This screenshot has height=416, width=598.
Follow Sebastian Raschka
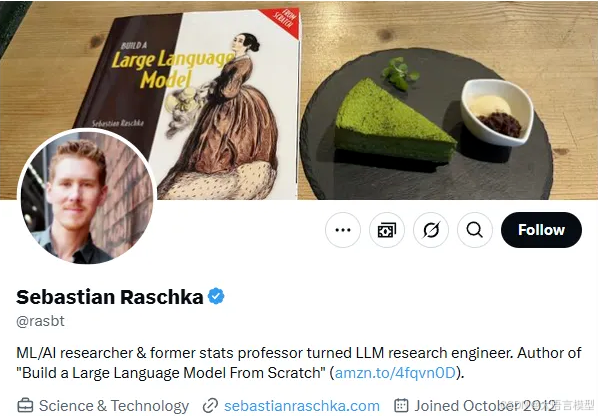541,230
